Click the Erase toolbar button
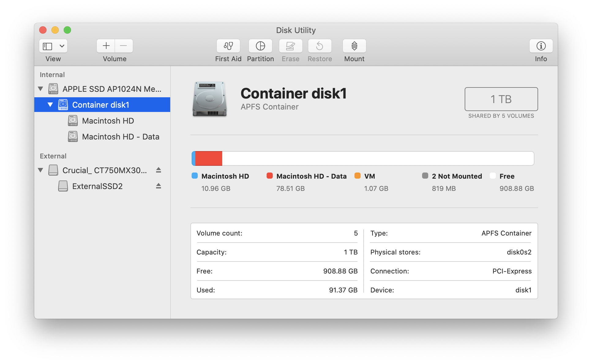592x364 pixels. 290,46
